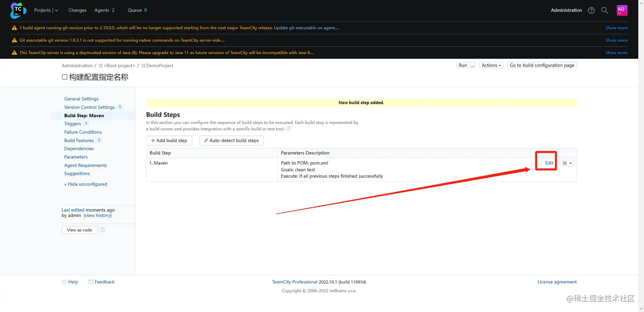Show more for build agent git warning
The width and height of the screenshot is (644, 312).
pyautogui.click(x=616, y=28)
